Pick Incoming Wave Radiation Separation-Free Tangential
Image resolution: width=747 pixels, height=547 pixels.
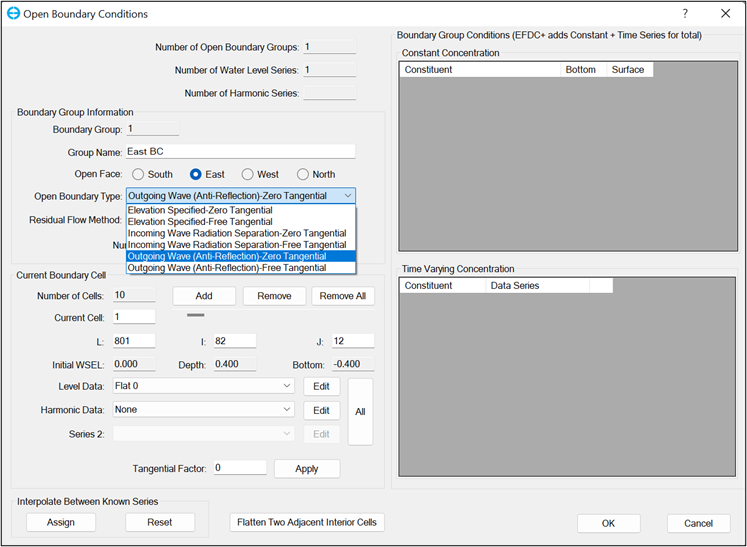tap(236, 245)
